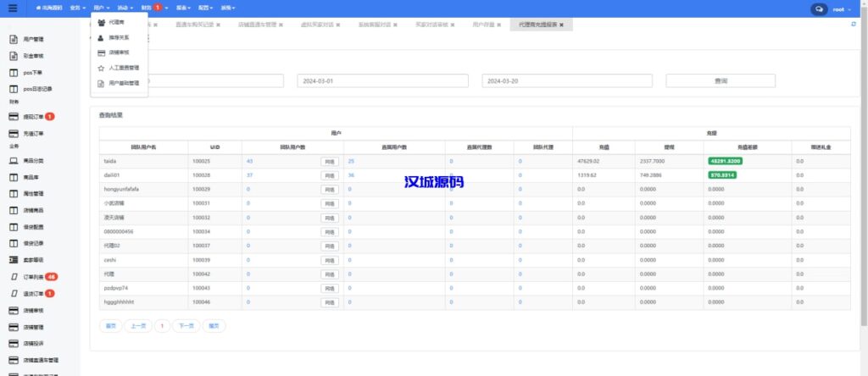Open taida team user count 43 link
The width and height of the screenshot is (868, 376).
tap(250, 161)
